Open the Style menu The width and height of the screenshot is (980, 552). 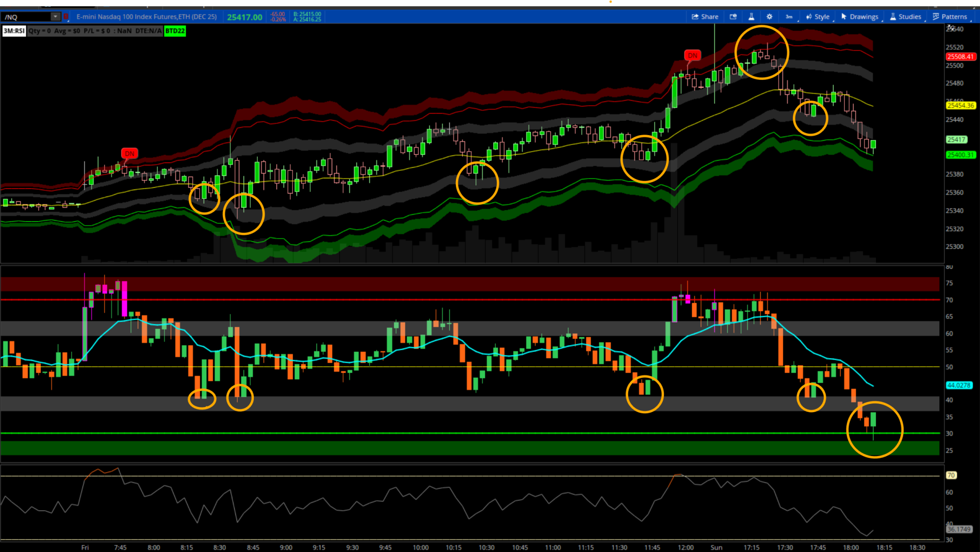pyautogui.click(x=818, y=17)
